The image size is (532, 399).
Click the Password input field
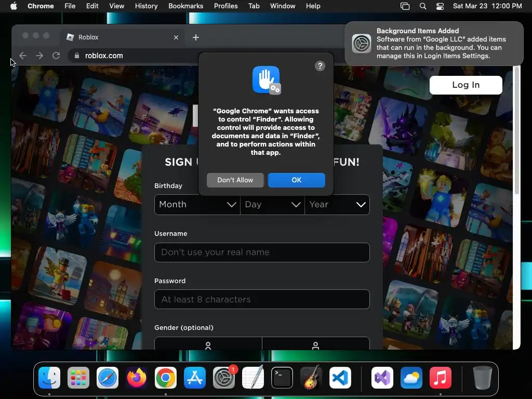click(x=262, y=299)
